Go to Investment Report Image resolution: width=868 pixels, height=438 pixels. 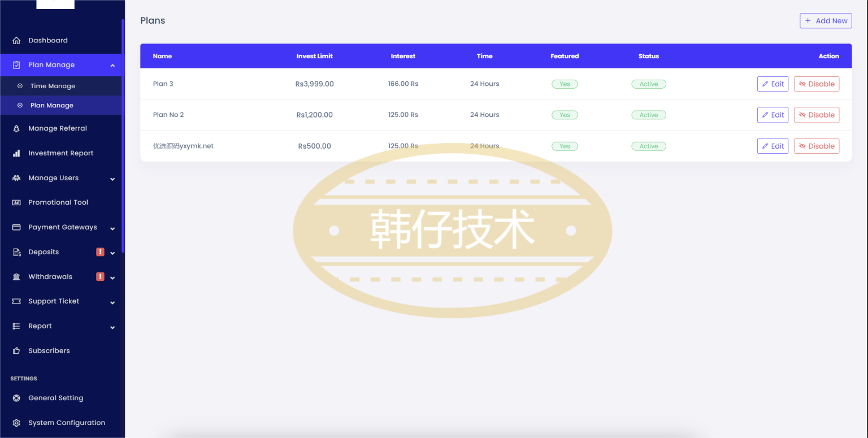coord(60,153)
